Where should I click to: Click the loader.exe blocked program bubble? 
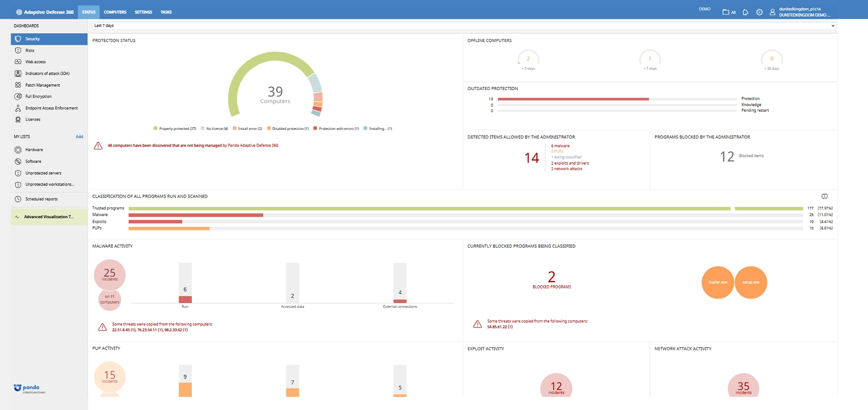tap(718, 282)
